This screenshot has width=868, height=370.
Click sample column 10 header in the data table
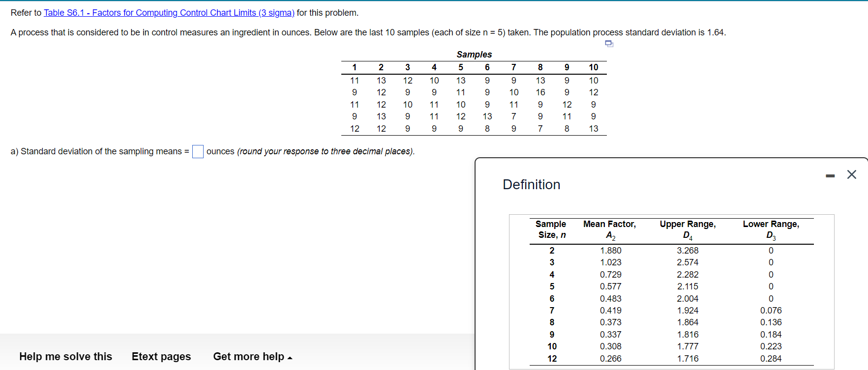(x=594, y=67)
